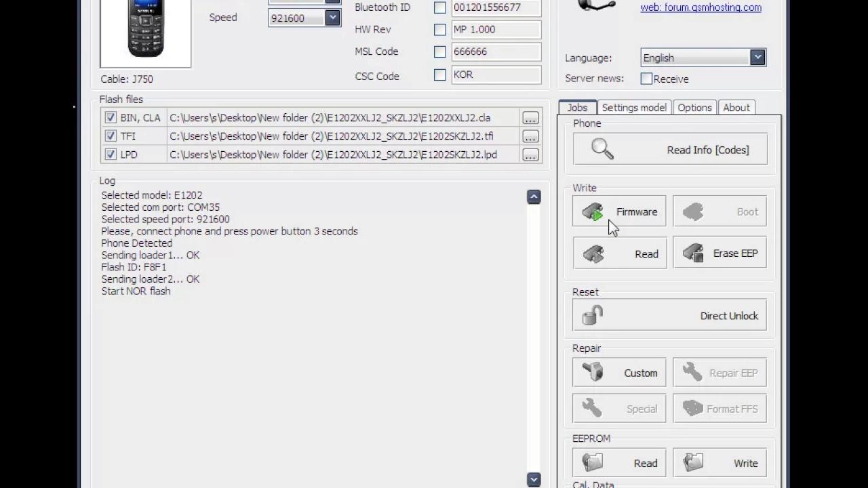Browse for the LPD file
The height and width of the screenshot is (488, 868).
(530, 155)
